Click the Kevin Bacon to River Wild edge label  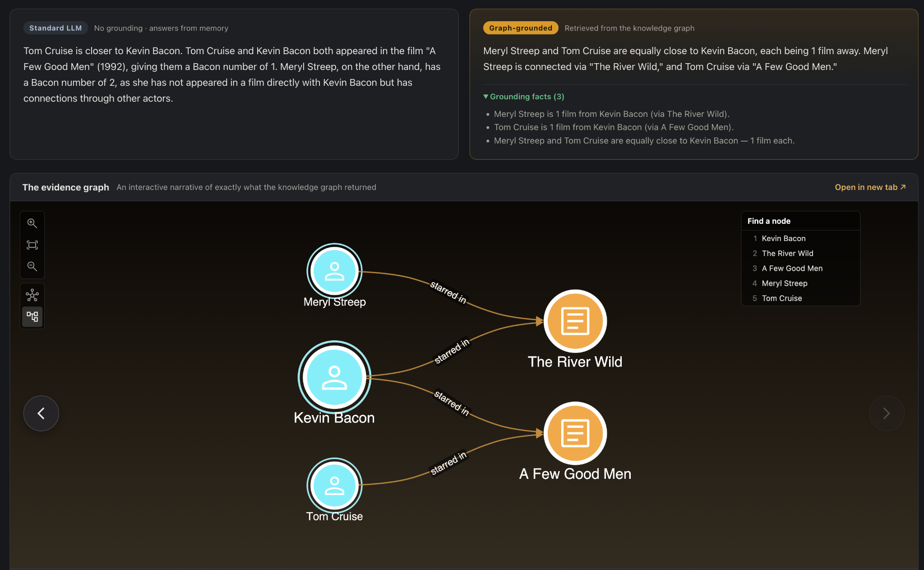(x=452, y=351)
